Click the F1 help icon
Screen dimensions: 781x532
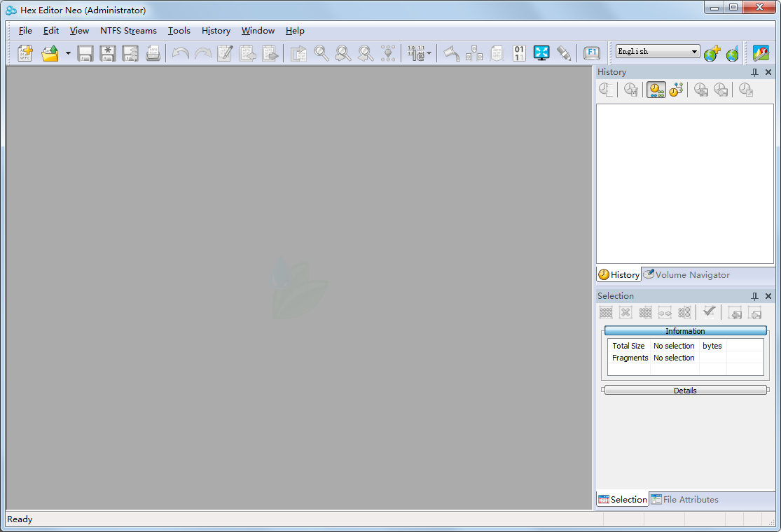(x=592, y=52)
